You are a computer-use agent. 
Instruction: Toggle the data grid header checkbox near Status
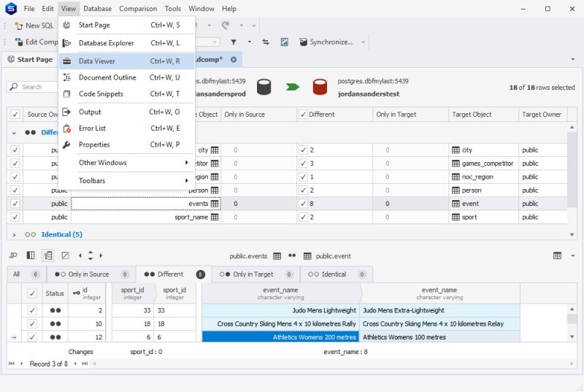(x=32, y=293)
